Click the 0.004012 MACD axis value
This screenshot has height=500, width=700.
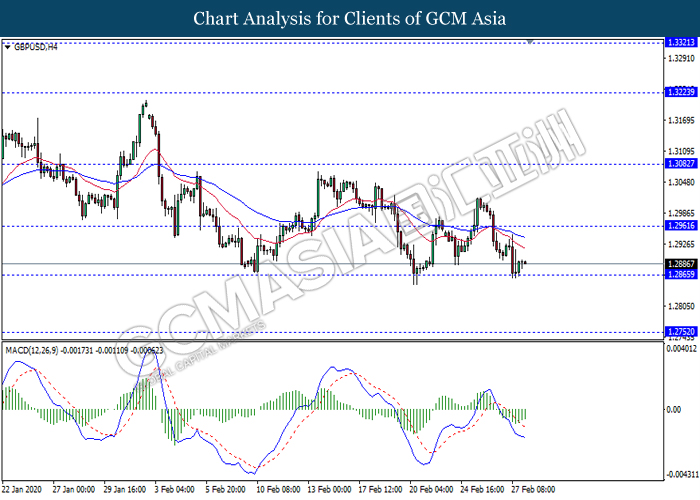(682, 349)
